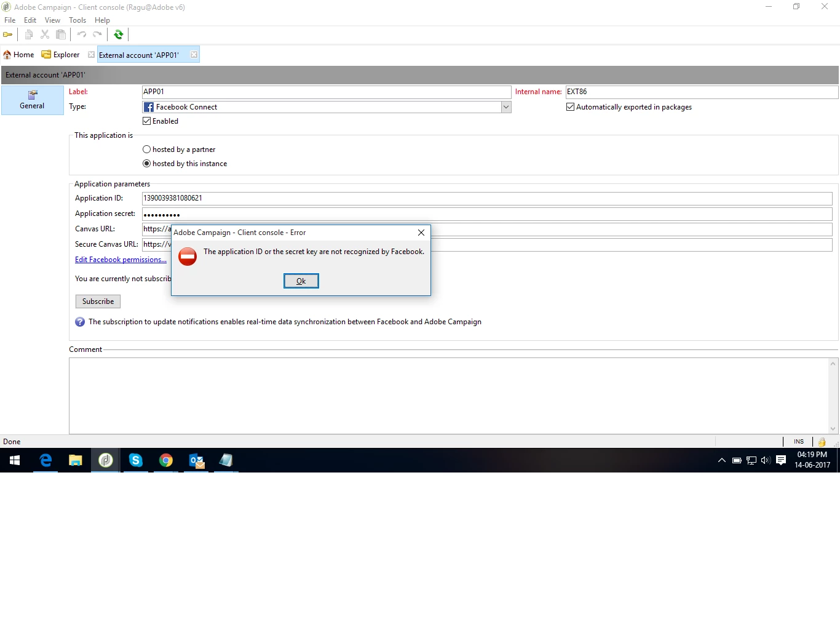Close the error dialog with X
The width and height of the screenshot is (840, 630).
click(421, 233)
